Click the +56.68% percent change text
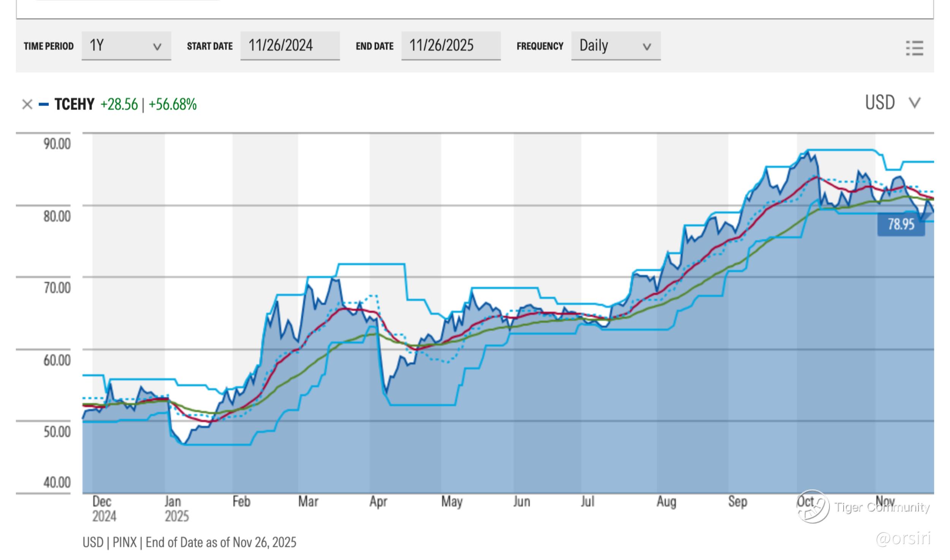Image resolution: width=950 pixels, height=560 pixels. (x=173, y=104)
